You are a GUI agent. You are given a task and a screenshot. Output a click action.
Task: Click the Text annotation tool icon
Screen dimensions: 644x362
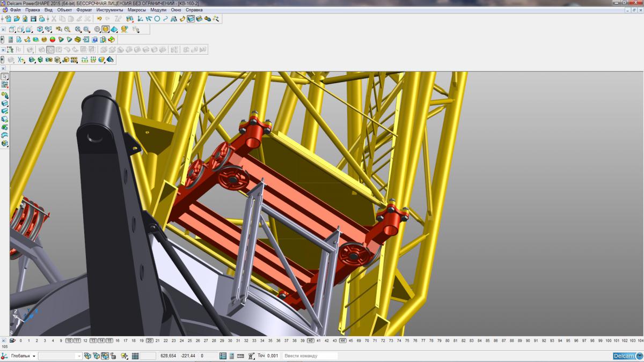coord(174,19)
